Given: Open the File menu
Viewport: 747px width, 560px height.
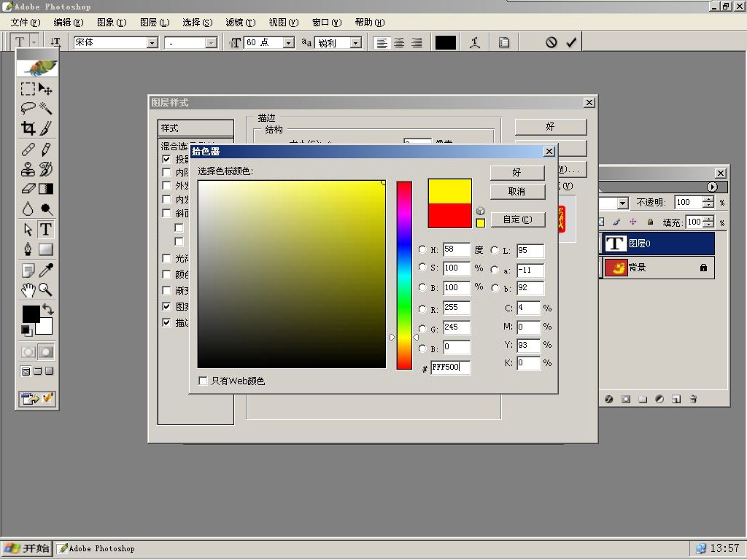Looking at the screenshot, I should (26, 23).
